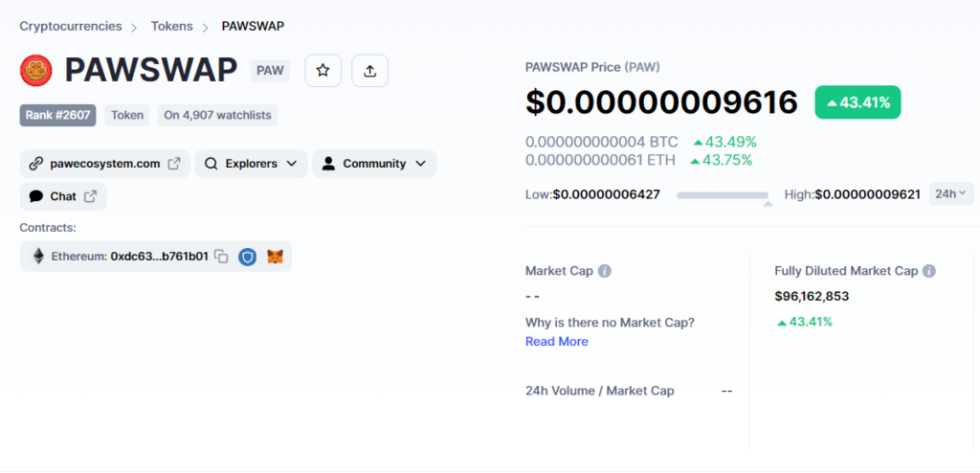Click the PAW ticker symbol badge
This screenshot has height=473, width=980.
(x=270, y=71)
